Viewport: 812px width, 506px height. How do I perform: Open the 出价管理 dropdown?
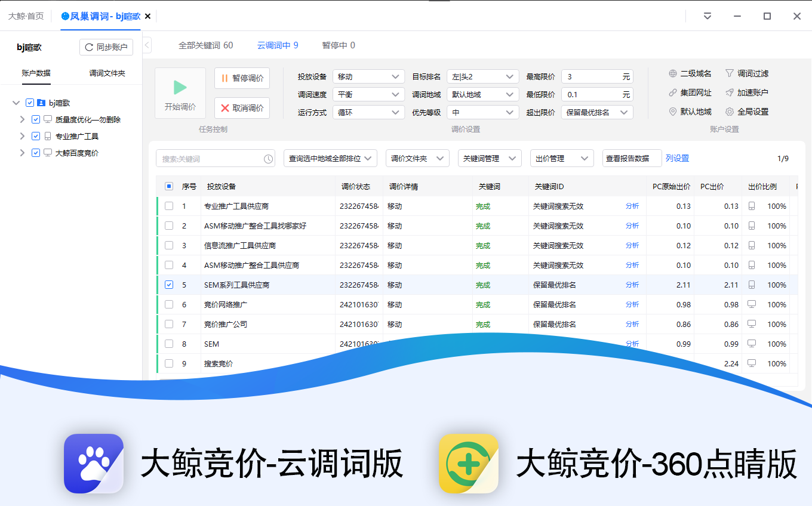click(562, 158)
